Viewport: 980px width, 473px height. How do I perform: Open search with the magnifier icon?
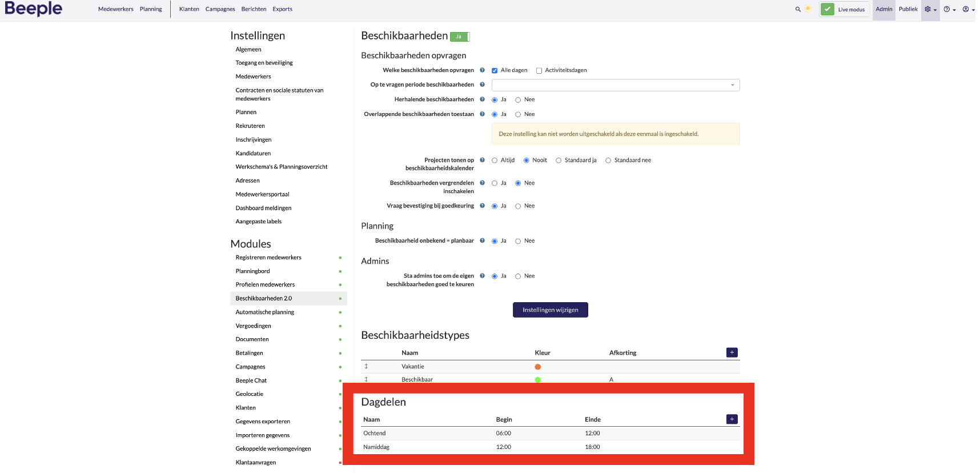pos(798,9)
